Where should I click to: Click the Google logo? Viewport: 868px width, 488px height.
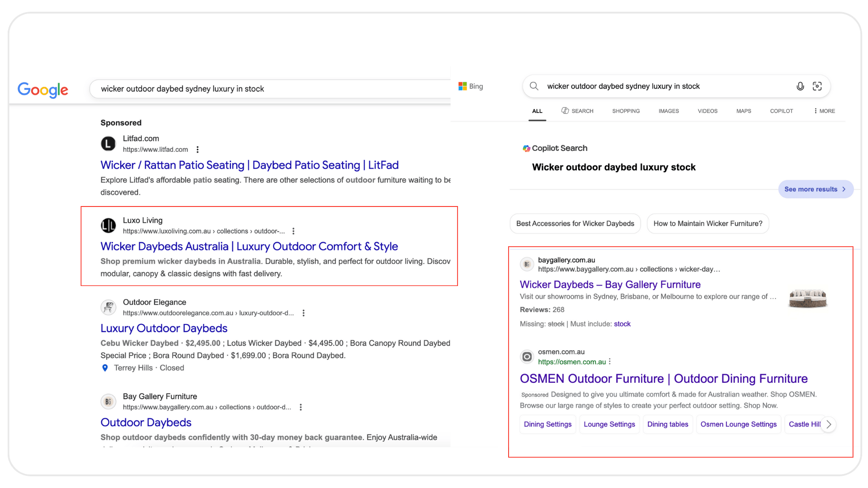[43, 89]
